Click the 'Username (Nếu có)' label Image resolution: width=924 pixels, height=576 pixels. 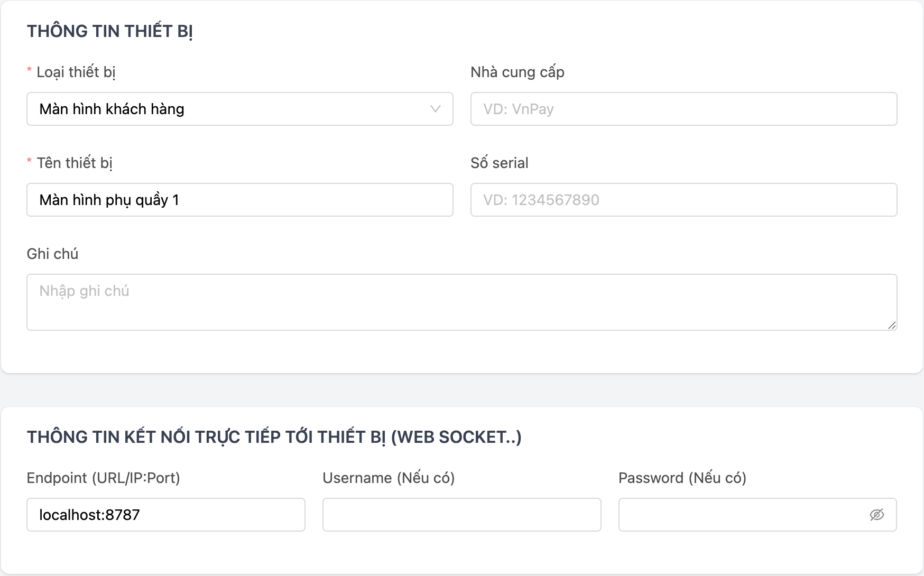tap(388, 478)
